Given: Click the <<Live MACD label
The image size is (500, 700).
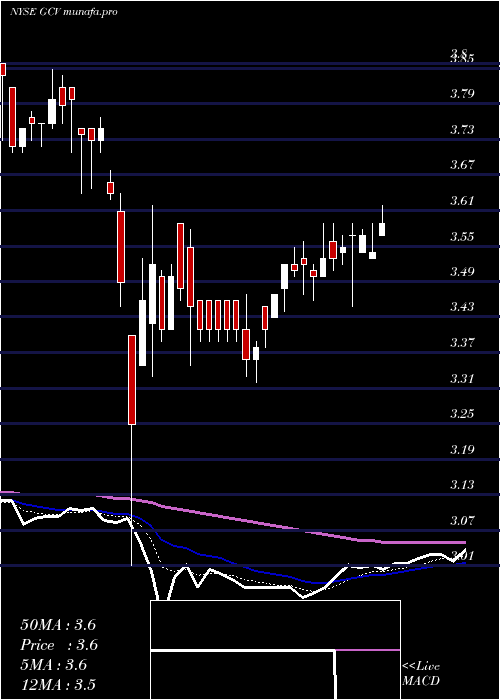Looking at the screenshot, I should tap(421, 673).
